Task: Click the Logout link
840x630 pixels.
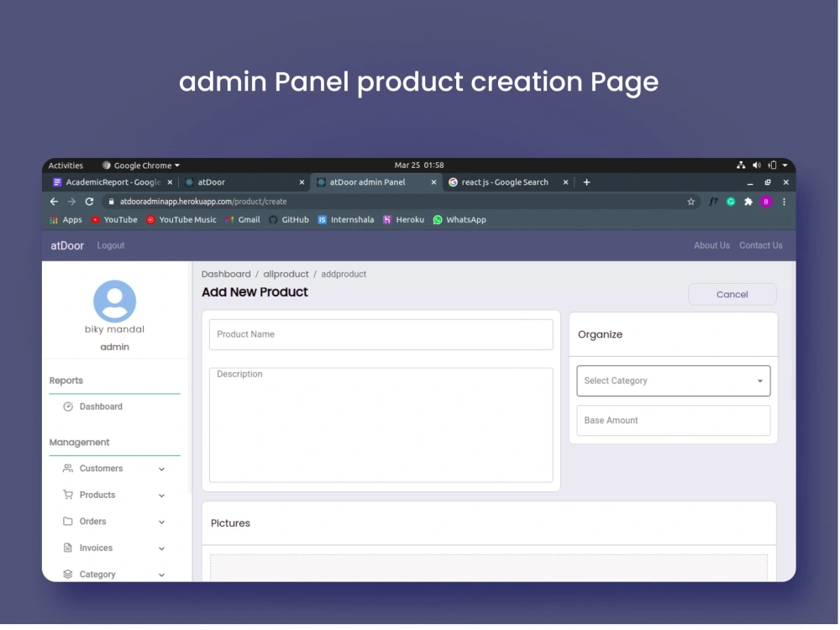Action: click(111, 245)
